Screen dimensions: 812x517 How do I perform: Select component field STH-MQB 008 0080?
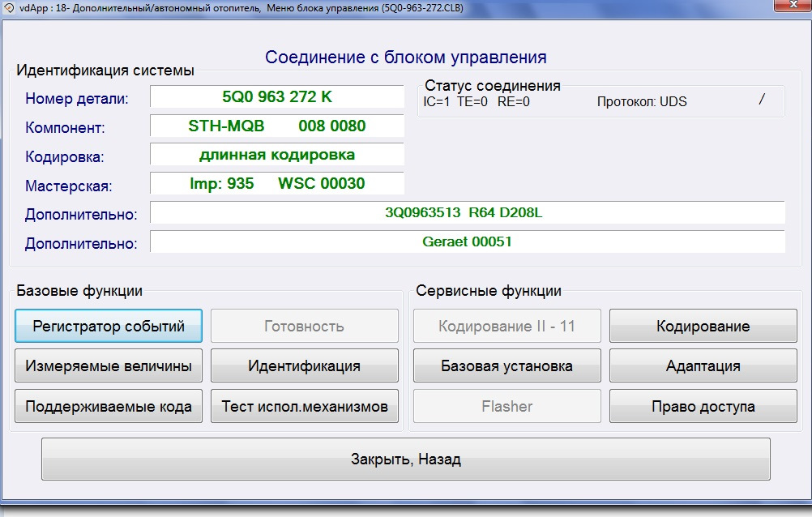coord(277,126)
